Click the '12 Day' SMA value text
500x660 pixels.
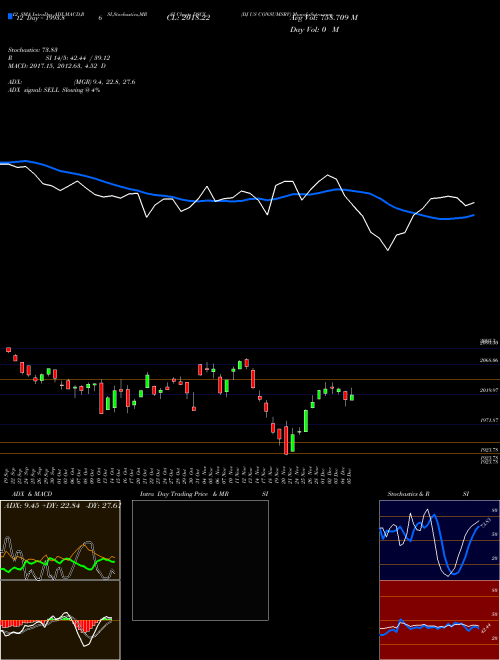[40, 19]
